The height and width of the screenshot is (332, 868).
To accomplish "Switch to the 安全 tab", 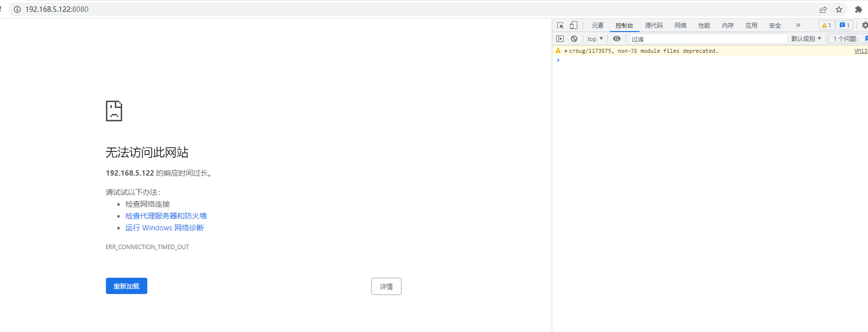I will pos(775,25).
